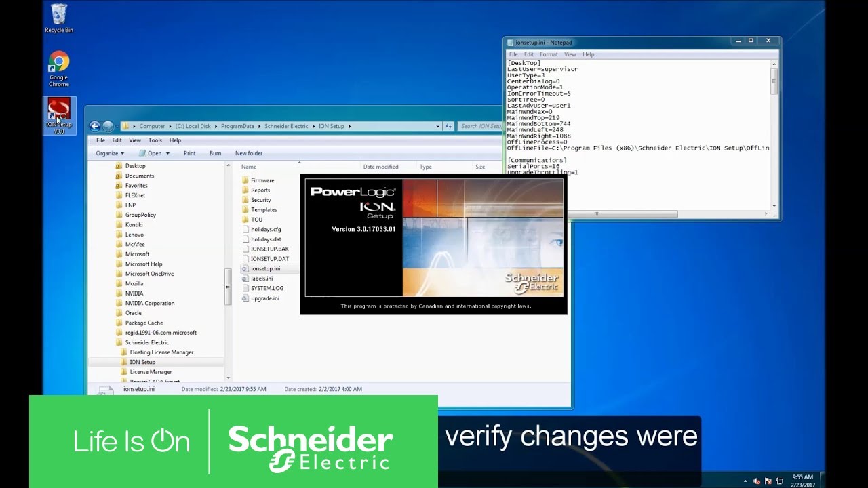Select the holidays.dat file
This screenshot has width=868, height=488.
pyautogui.click(x=261, y=239)
